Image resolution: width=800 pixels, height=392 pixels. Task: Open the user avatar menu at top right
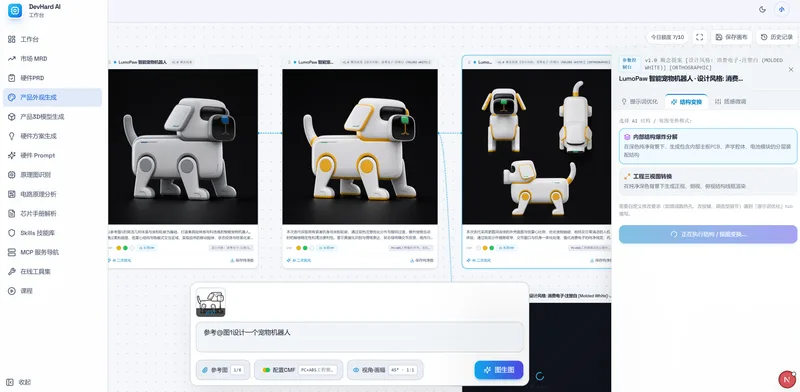(x=782, y=9)
